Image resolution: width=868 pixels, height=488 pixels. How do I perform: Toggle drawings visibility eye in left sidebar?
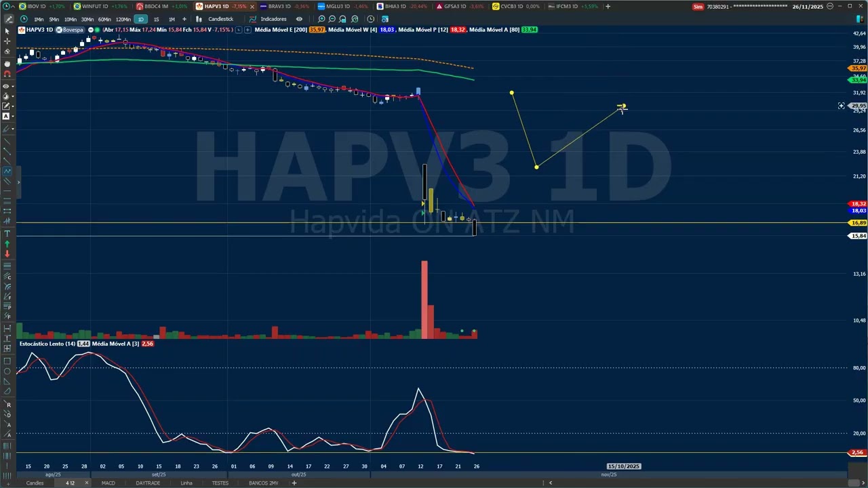6,87
